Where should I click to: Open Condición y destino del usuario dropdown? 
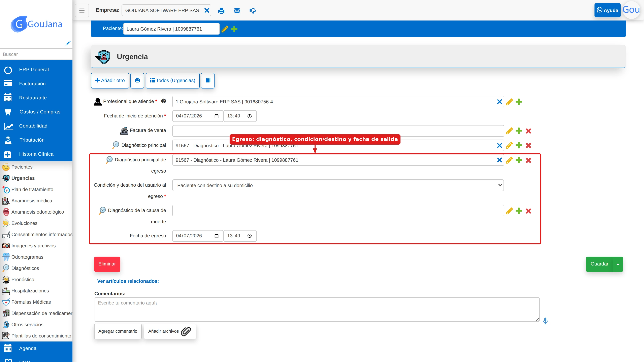[338, 185]
